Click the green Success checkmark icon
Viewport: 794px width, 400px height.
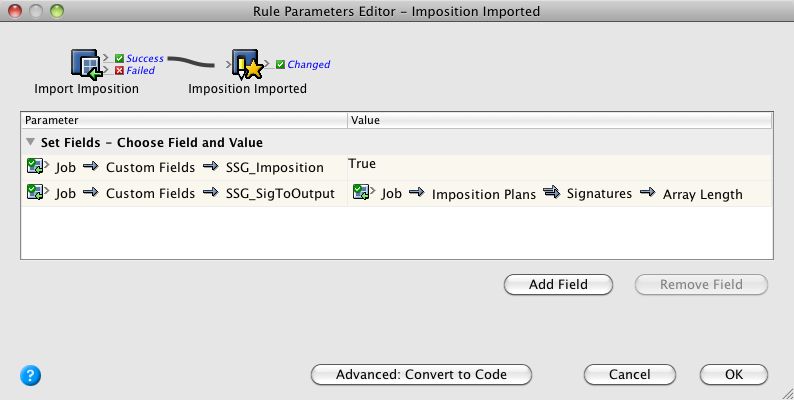point(120,59)
